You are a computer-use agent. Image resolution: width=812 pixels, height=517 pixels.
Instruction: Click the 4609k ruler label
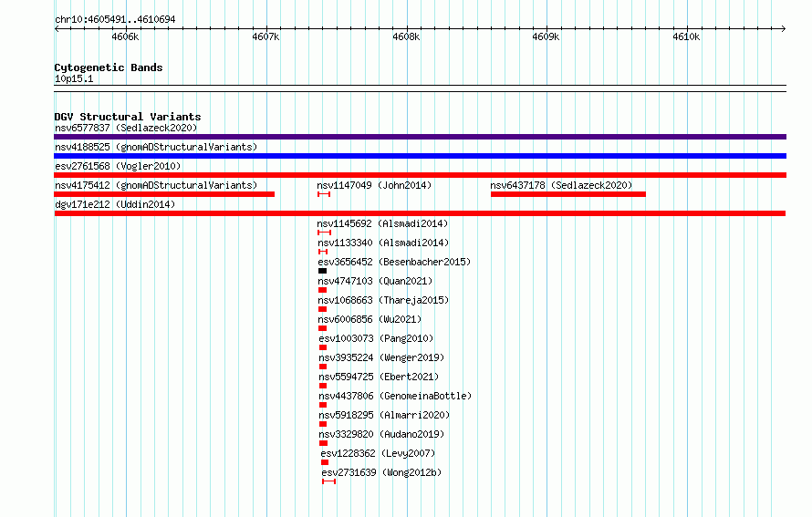pyautogui.click(x=546, y=36)
